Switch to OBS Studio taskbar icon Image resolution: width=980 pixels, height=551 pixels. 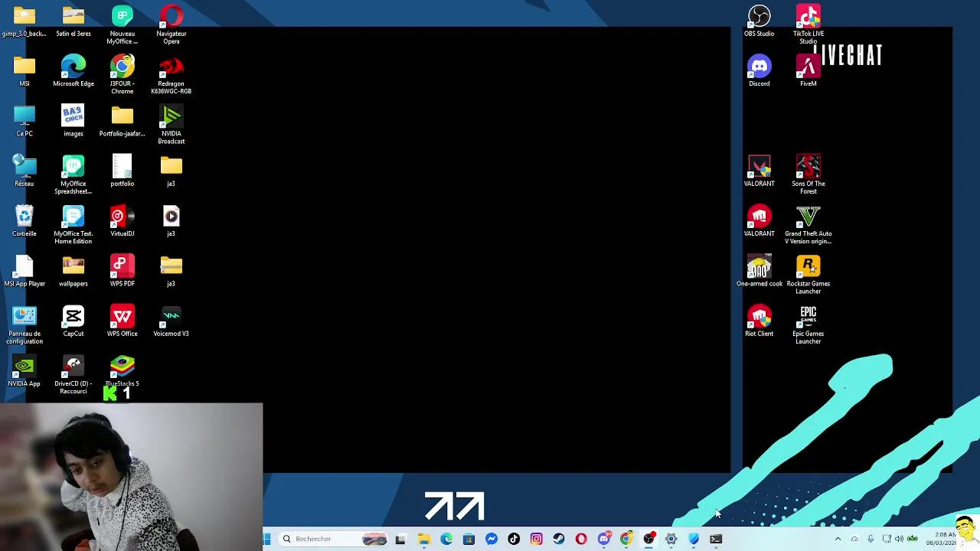pyautogui.click(x=648, y=539)
